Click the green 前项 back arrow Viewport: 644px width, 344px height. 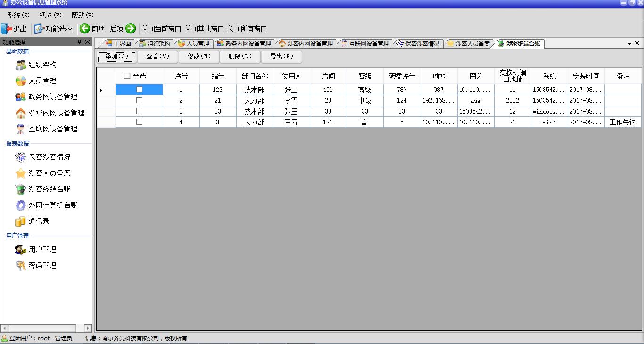(x=85, y=29)
